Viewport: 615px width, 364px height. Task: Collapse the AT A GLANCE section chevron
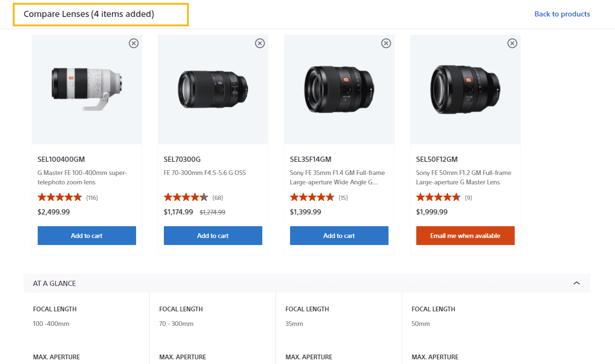pos(576,283)
